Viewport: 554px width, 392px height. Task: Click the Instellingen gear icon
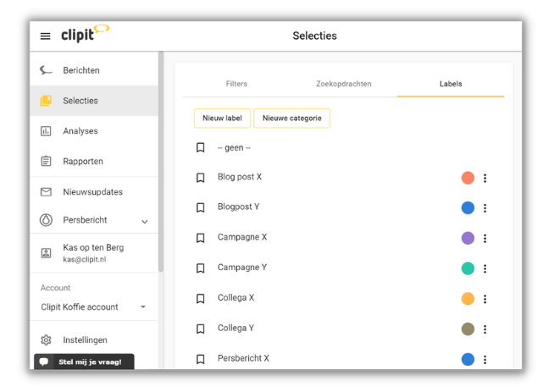tap(46, 340)
